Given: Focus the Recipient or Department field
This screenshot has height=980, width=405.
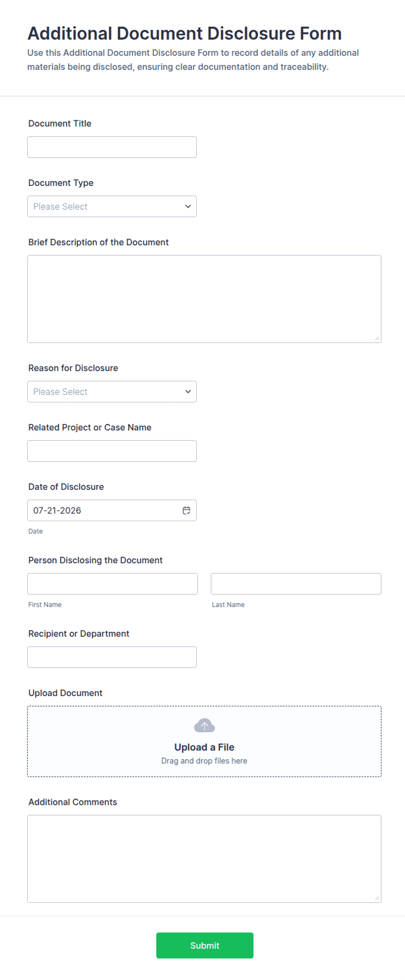Looking at the screenshot, I should [112, 657].
